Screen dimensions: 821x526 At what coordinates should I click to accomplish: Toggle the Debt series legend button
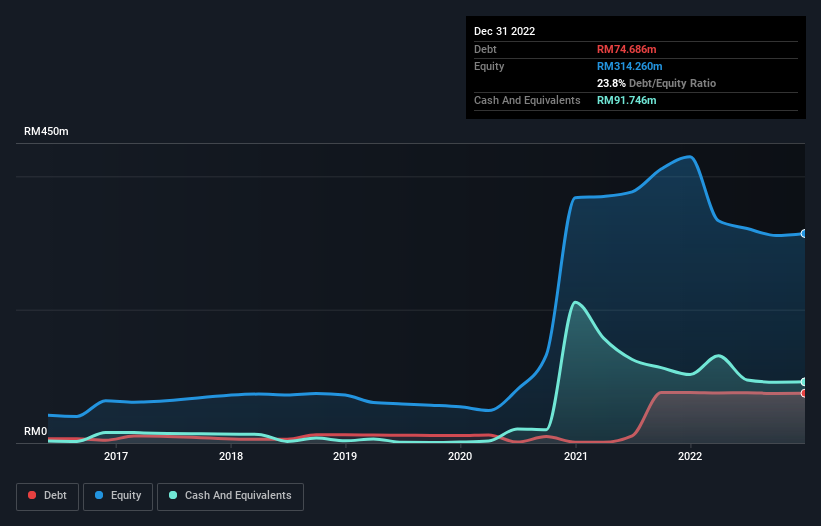[x=48, y=496]
